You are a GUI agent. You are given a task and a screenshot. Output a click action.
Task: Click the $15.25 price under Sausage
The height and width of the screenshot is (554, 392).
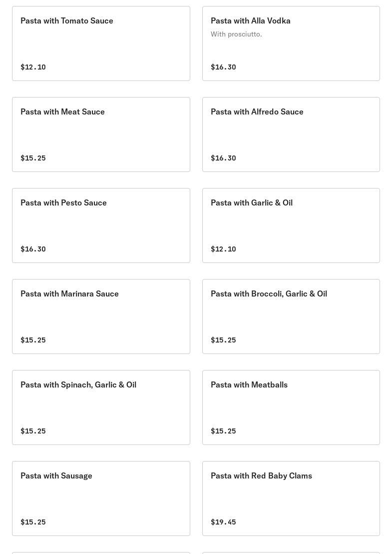[x=33, y=522]
